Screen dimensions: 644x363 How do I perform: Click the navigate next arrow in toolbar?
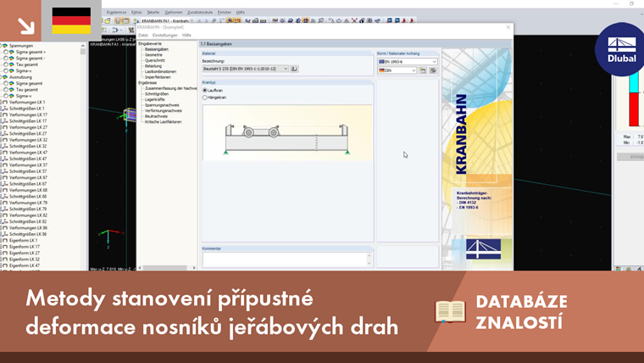tap(207, 20)
